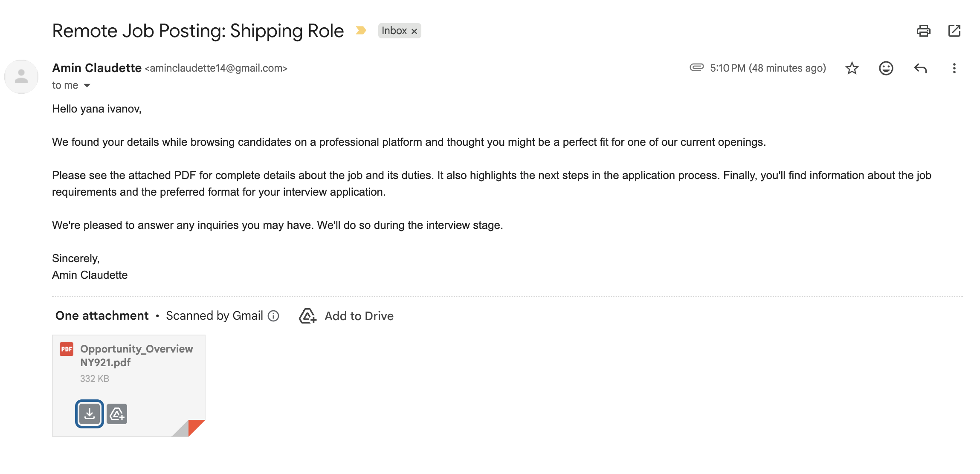Click the paperclip attachment indicator near the timestamp

[696, 67]
